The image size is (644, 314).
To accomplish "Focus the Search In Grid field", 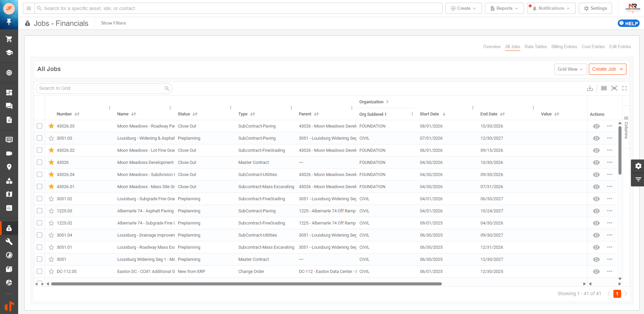I will click(104, 89).
